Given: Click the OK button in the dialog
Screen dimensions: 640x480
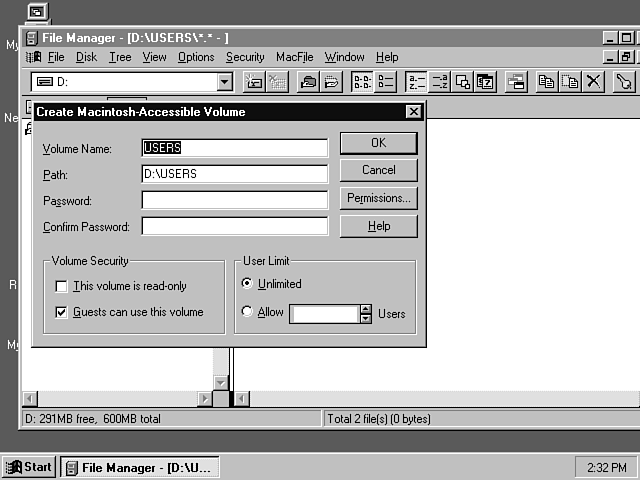Looking at the screenshot, I should 378,143.
